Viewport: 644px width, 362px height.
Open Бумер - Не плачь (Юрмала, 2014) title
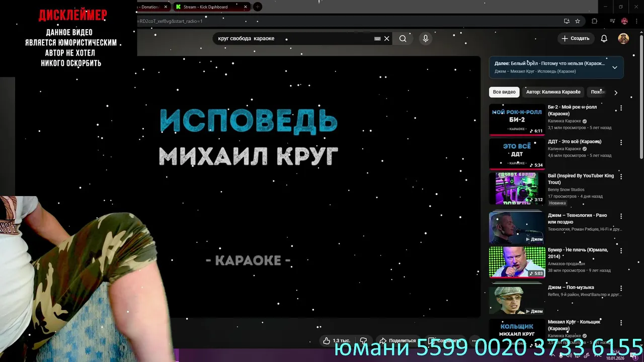tap(578, 253)
